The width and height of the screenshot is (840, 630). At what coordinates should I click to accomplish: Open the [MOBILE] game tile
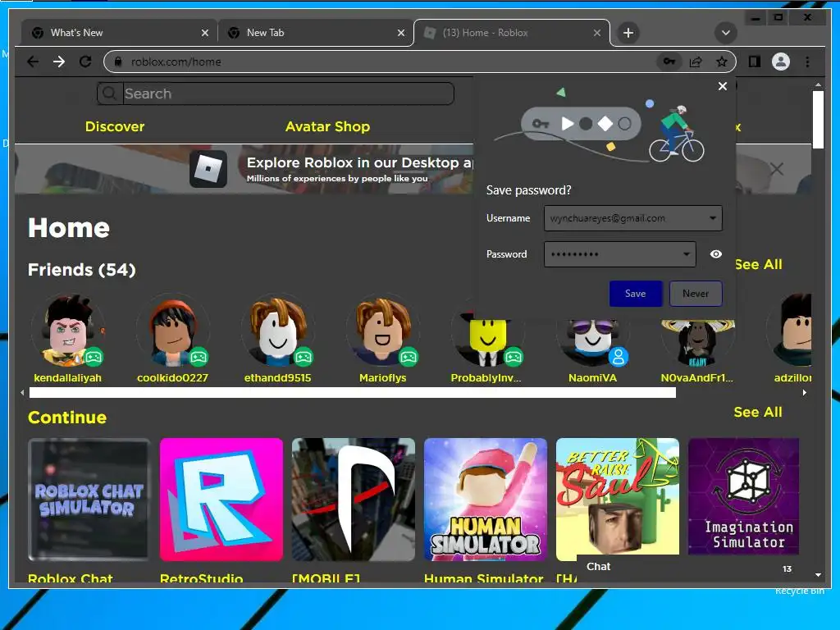(x=354, y=500)
